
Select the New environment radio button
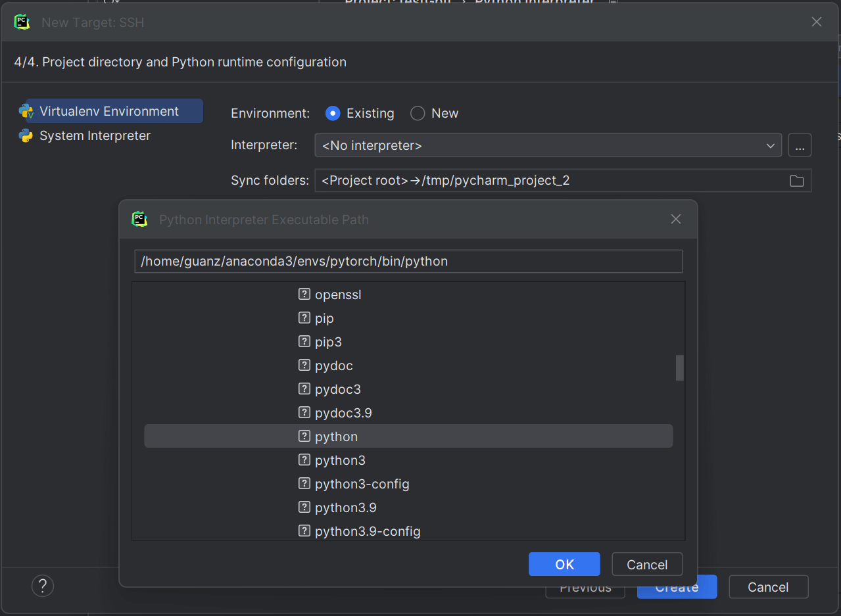pyautogui.click(x=418, y=113)
